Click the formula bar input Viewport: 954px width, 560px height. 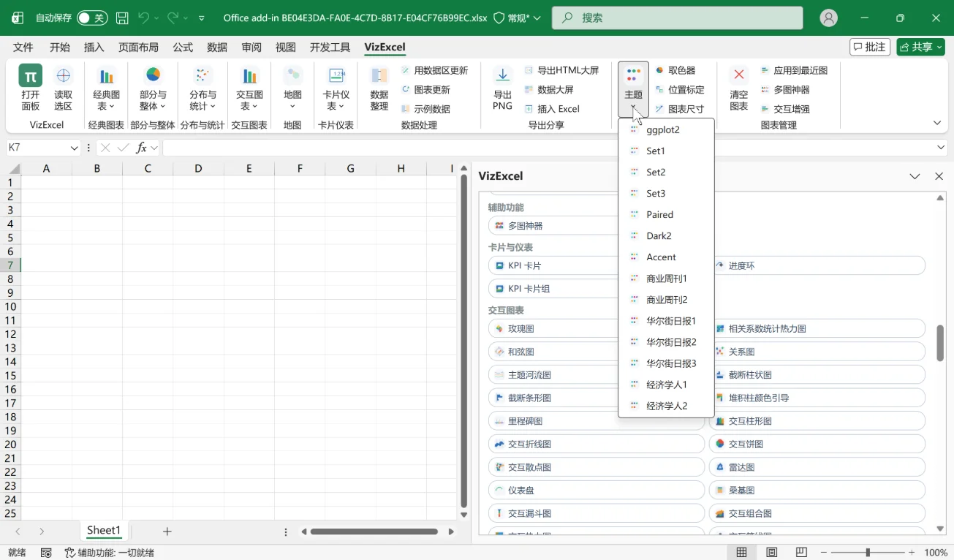(548, 148)
